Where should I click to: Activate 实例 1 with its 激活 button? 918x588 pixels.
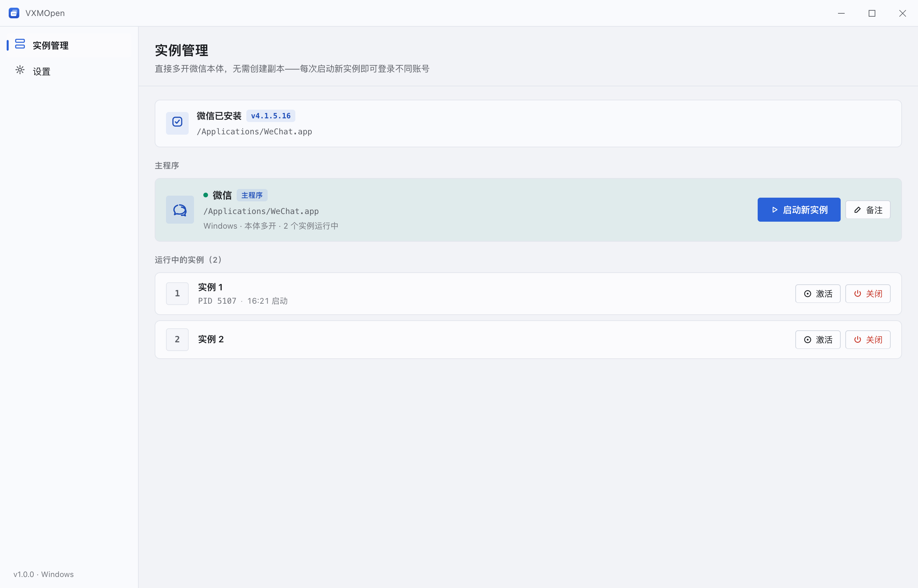[x=818, y=294]
